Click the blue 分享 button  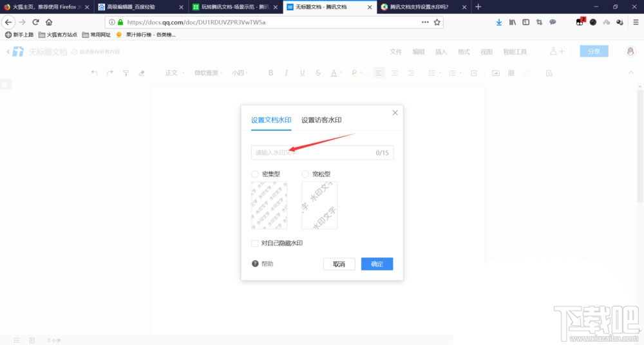coord(594,51)
